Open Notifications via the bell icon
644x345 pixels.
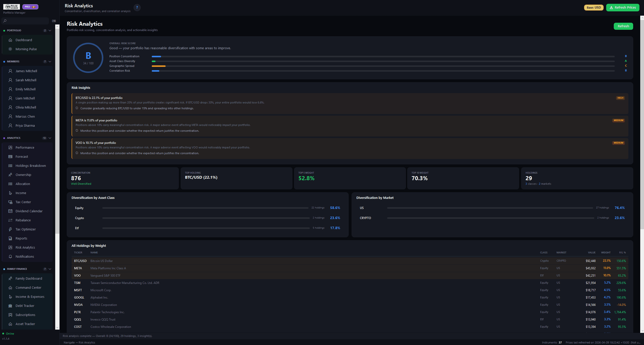click(x=10, y=256)
